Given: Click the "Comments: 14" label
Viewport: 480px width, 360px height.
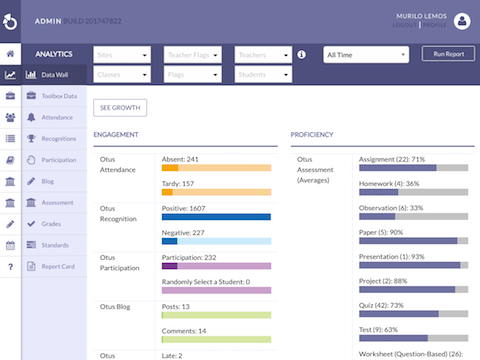Looking at the screenshot, I should (x=184, y=331).
